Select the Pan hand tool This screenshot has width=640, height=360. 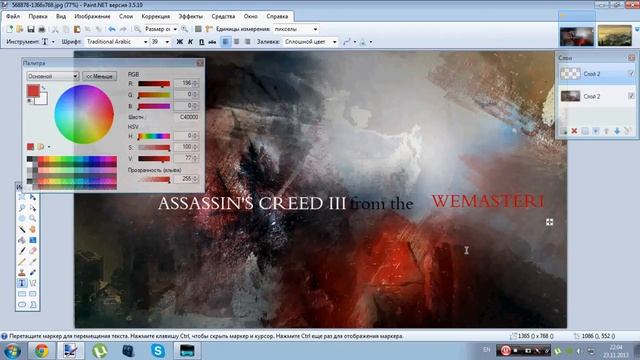[33, 229]
